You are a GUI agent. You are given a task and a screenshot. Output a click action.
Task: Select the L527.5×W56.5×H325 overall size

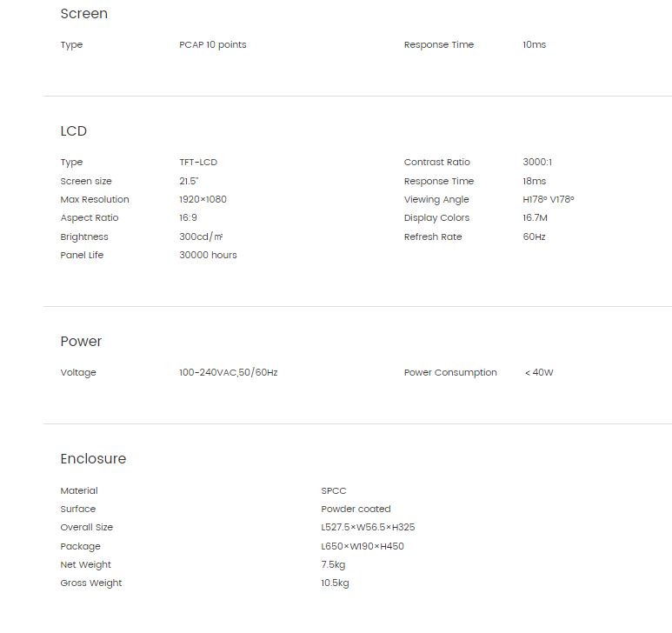pos(368,527)
